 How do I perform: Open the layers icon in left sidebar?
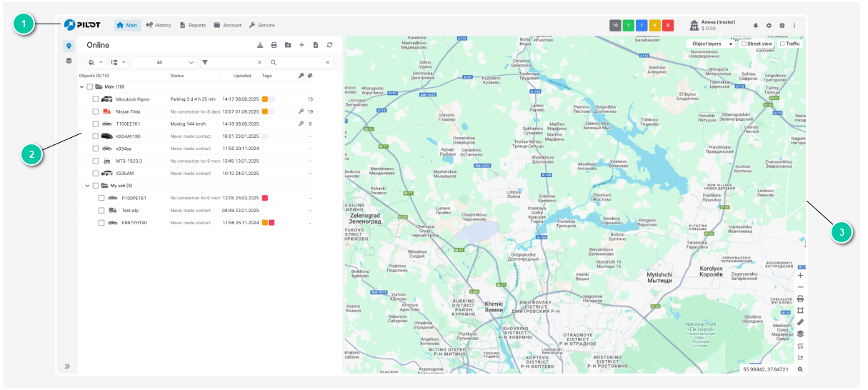69,61
